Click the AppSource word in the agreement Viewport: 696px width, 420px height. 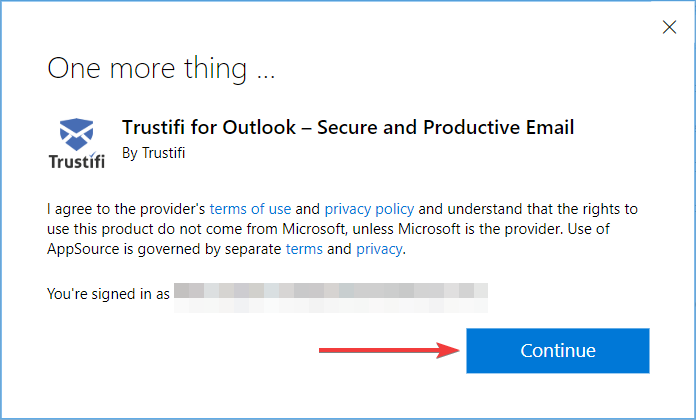(83, 249)
